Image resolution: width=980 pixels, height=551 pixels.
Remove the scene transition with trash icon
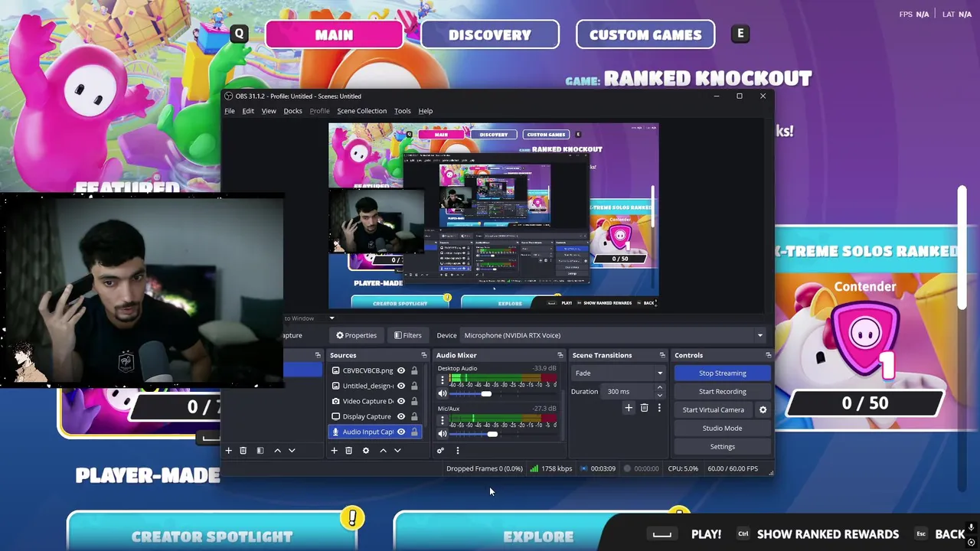pos(644,408)
